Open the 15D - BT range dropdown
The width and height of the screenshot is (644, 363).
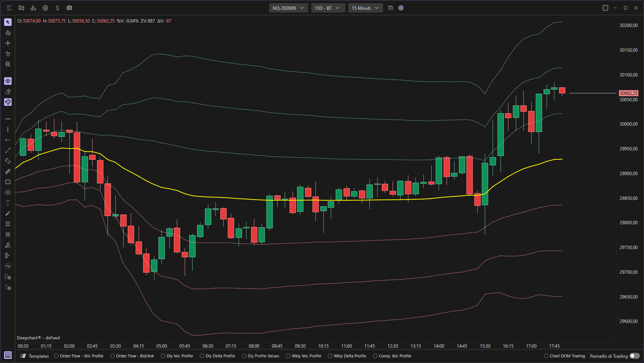328,8
